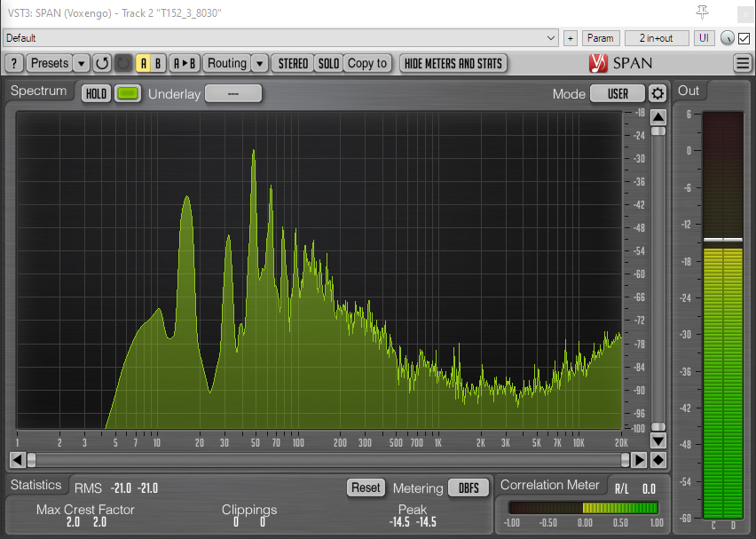Open the Routing dropdown arrow
Image resolution: width=756 pixels, height=539 pixels.
(259, 63)
